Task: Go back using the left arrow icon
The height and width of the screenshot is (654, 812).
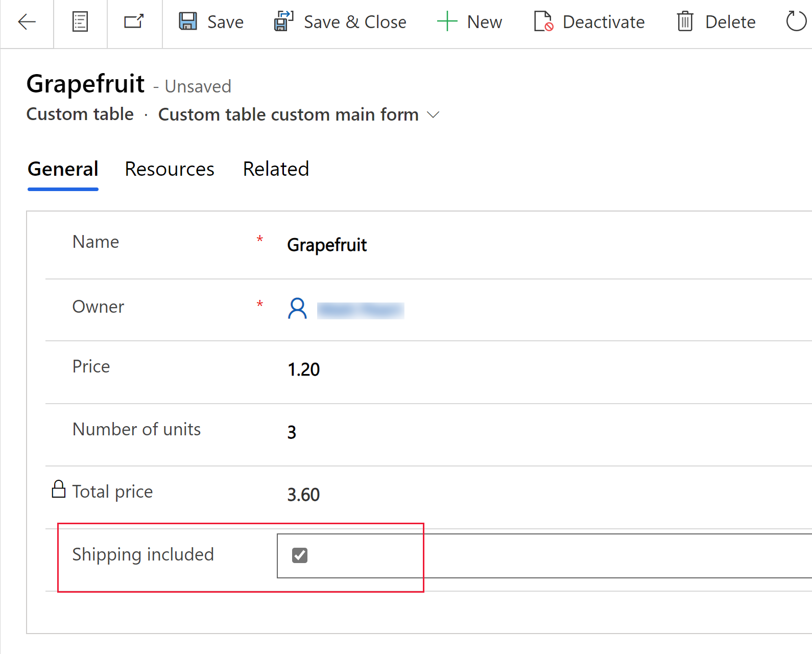Action: pos(27,22)
